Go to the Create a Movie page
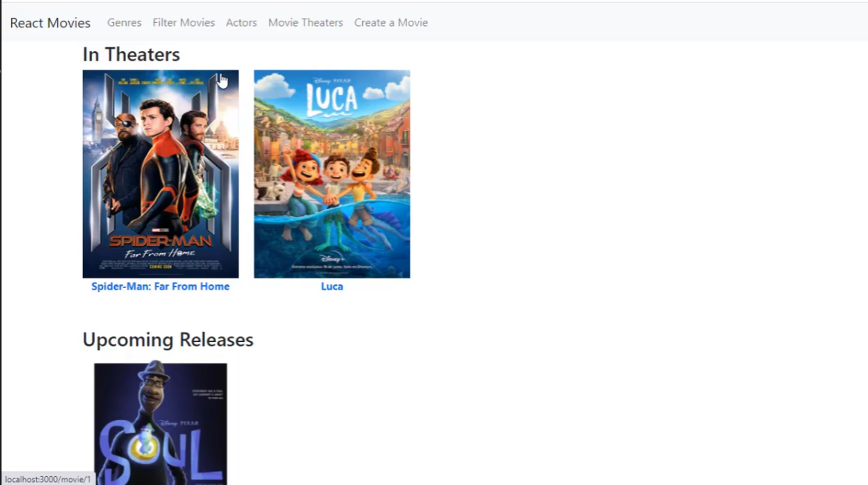The image size is (868, 485). 390,22
